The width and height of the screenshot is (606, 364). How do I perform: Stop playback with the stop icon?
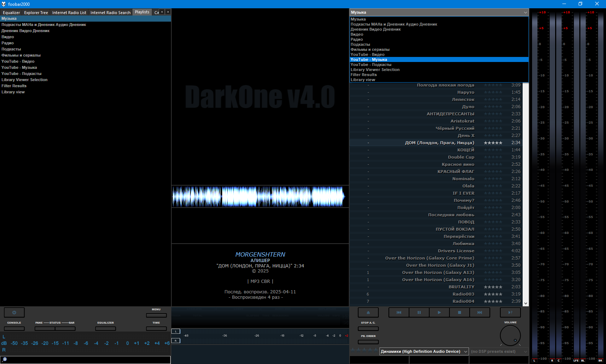459,312
